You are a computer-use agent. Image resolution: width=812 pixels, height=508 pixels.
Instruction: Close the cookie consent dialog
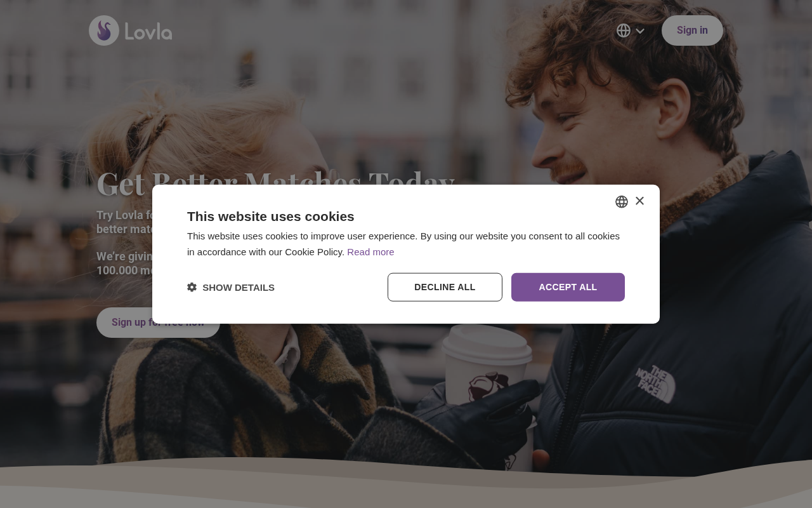click(x=639, y=201)
